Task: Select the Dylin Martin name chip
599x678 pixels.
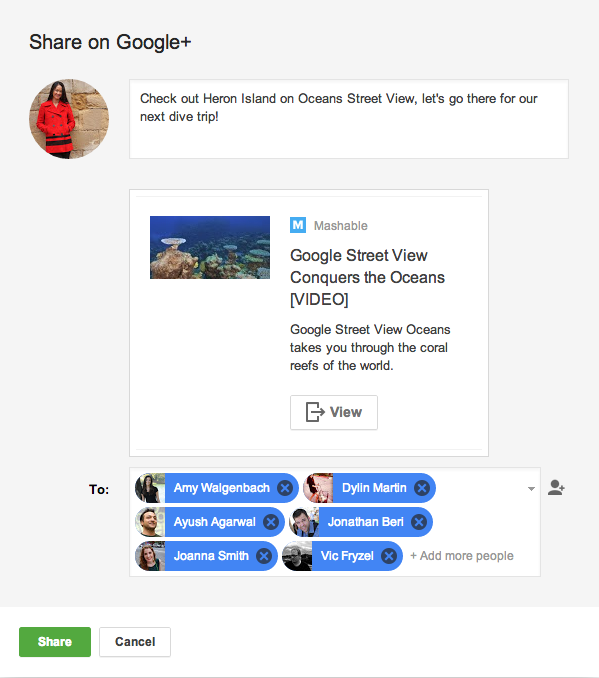Action: 369,488
